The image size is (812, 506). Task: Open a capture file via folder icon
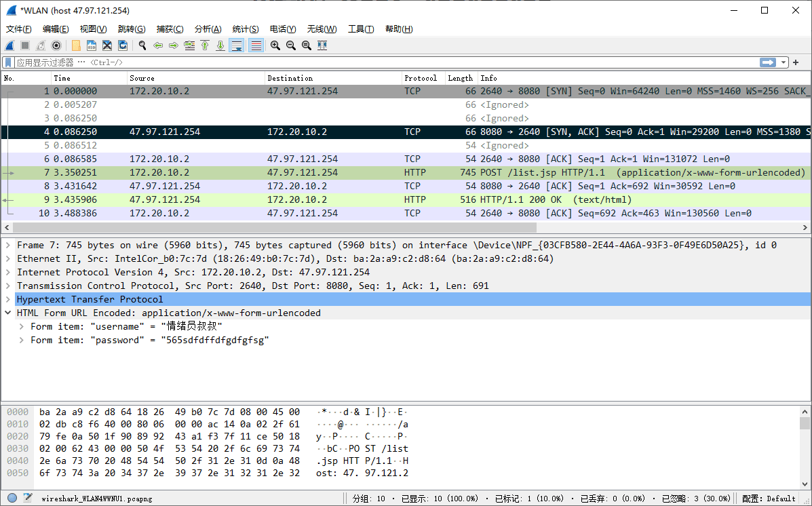click(76, 45)
